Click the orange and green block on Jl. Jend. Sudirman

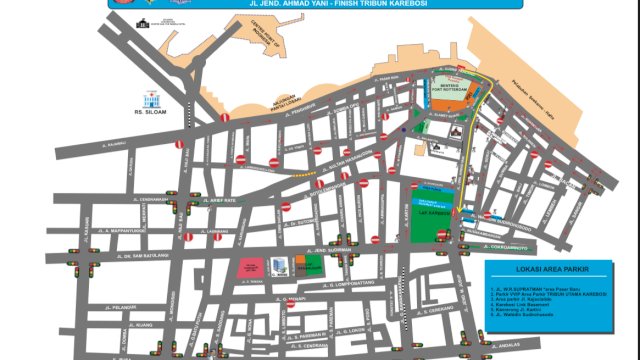(309, 266)
